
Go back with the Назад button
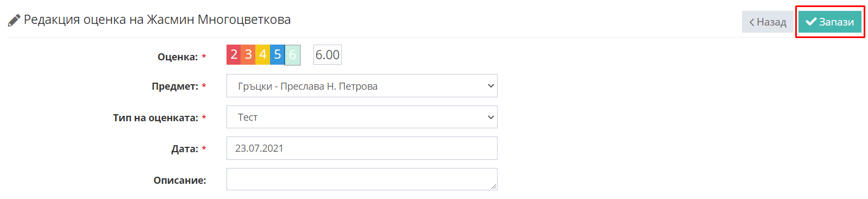(768, 22)
